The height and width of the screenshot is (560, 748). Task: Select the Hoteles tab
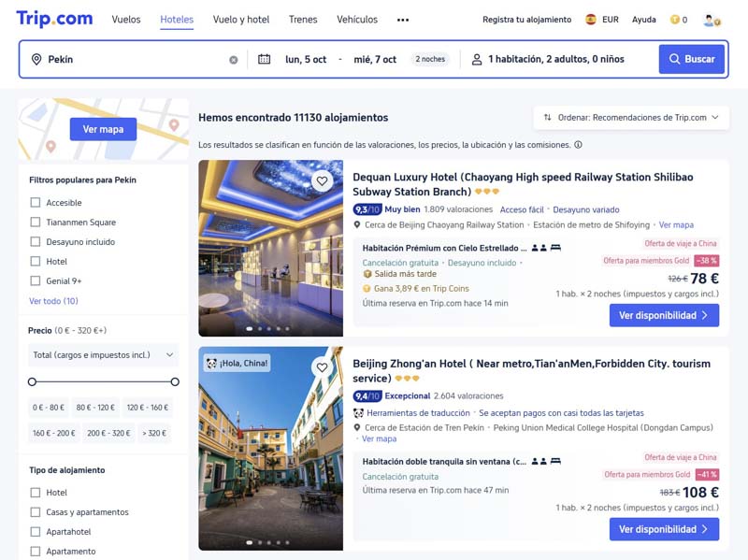coord(177,20)
